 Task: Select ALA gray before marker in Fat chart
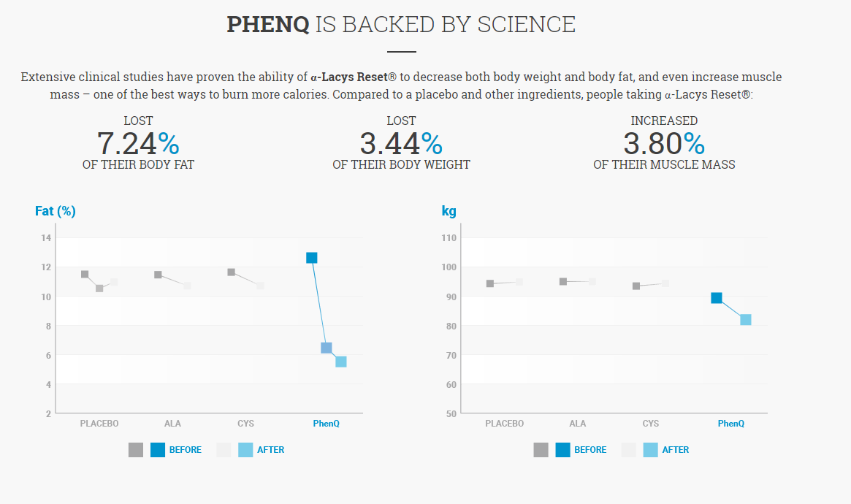tap(158, 275)
